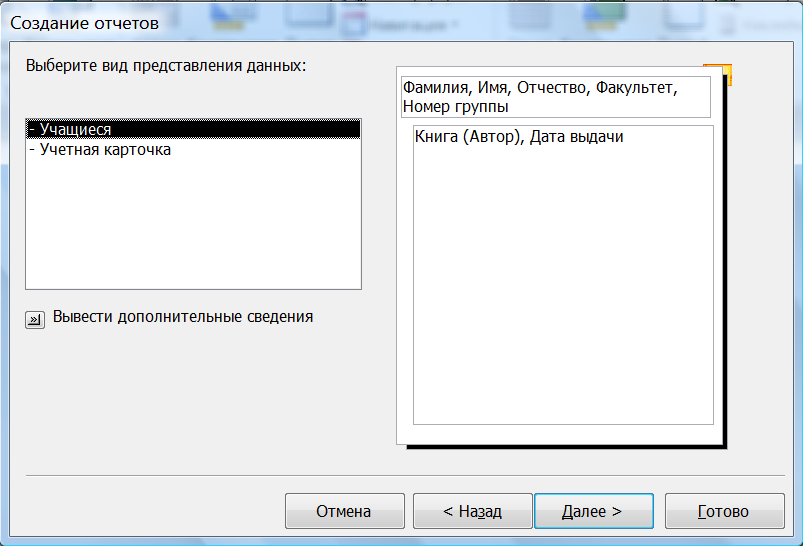Click the Создание отчетов dialog title

click(x=84, y=23)
